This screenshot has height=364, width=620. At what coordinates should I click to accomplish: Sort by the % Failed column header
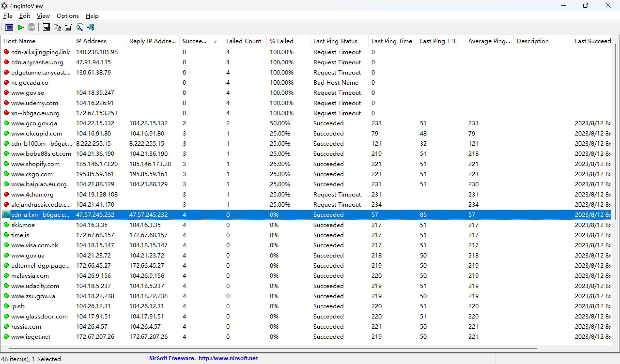(x=288, y=41)
